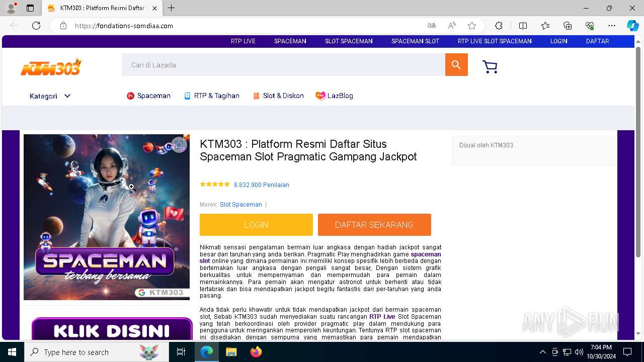Image resolution: width=644 pixels, height=362 pixels.
Task: Click the taskbar clock showing 7:04 PM
Action: coord(601,352)
